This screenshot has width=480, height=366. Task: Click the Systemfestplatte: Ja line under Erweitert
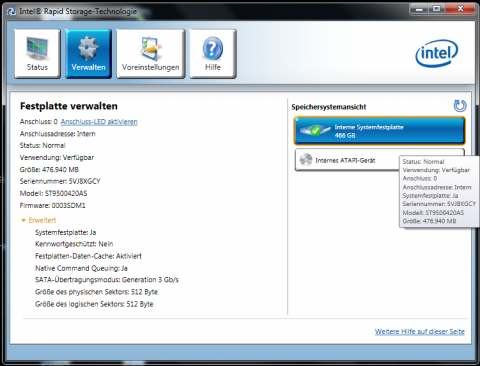coord(66,232)
